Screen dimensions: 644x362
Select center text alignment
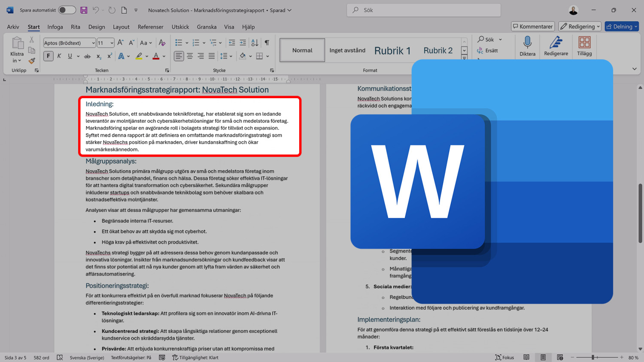click(190, 56)
